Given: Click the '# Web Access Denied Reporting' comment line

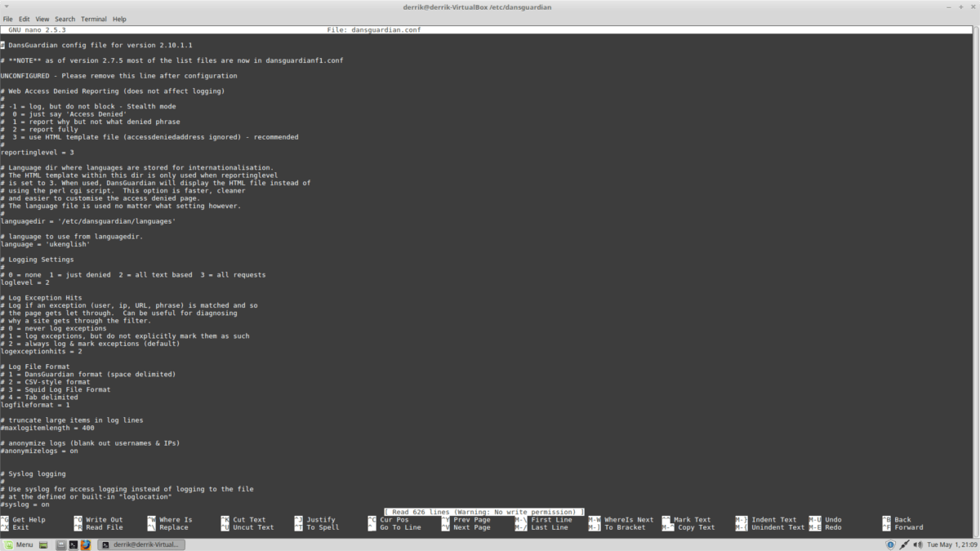Looking at the screenshot, I should (113, 91).
